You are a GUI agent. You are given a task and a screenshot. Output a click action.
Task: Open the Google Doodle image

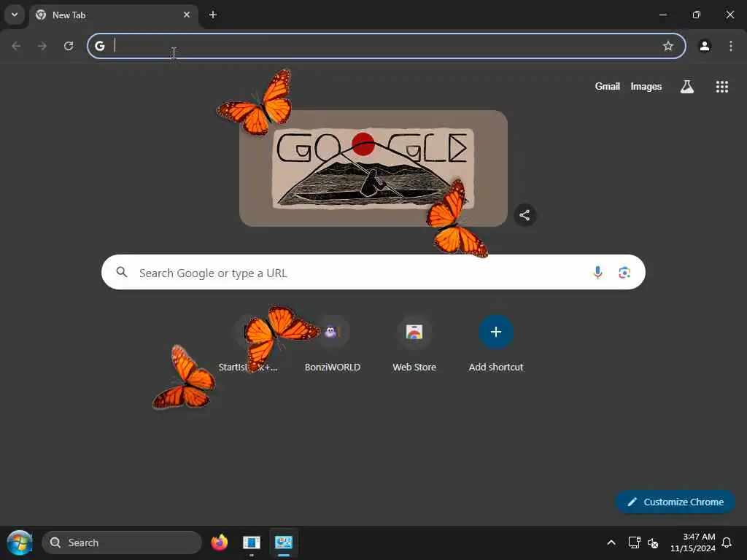pos(373,168)
